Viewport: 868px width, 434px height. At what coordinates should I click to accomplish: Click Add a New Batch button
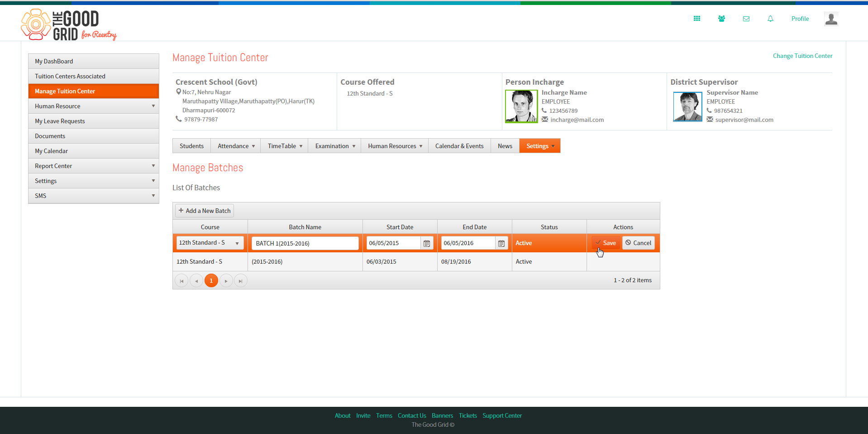[x=205, y=211]
